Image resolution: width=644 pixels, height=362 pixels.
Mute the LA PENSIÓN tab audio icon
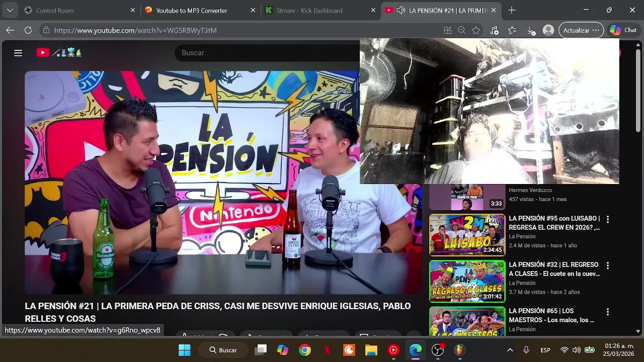(401, 10)
